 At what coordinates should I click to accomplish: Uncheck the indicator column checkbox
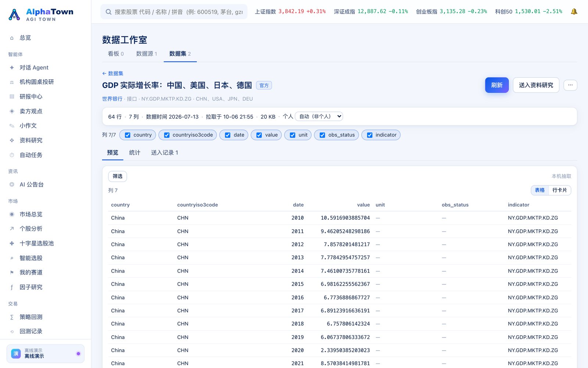[x=370, y=135]
